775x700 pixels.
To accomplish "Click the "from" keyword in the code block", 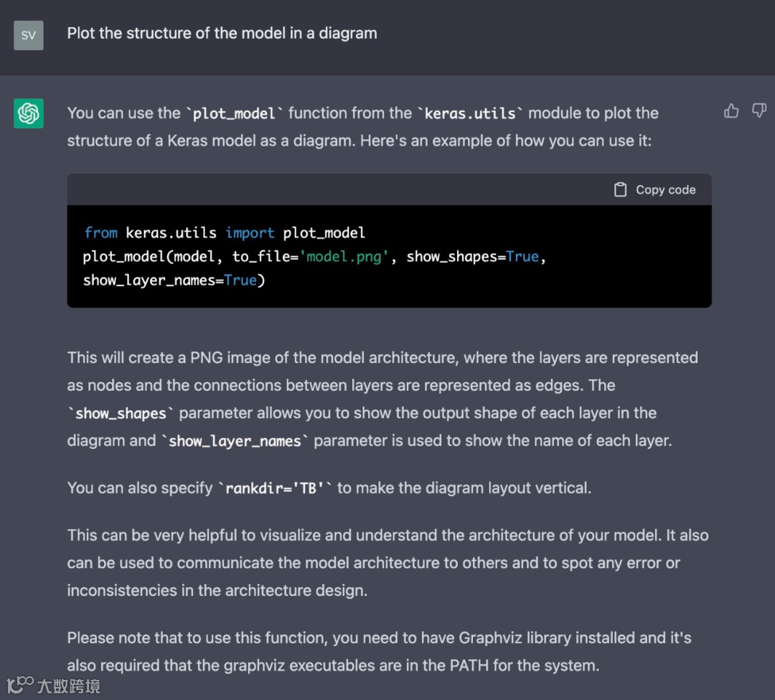I will (100, 233).
